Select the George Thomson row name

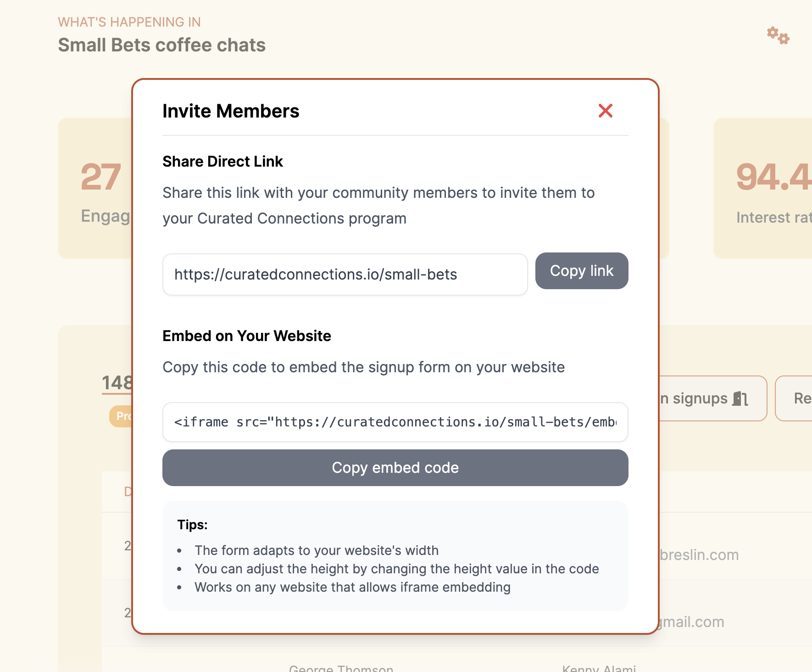pyautogui.click(x=341, y=668)
